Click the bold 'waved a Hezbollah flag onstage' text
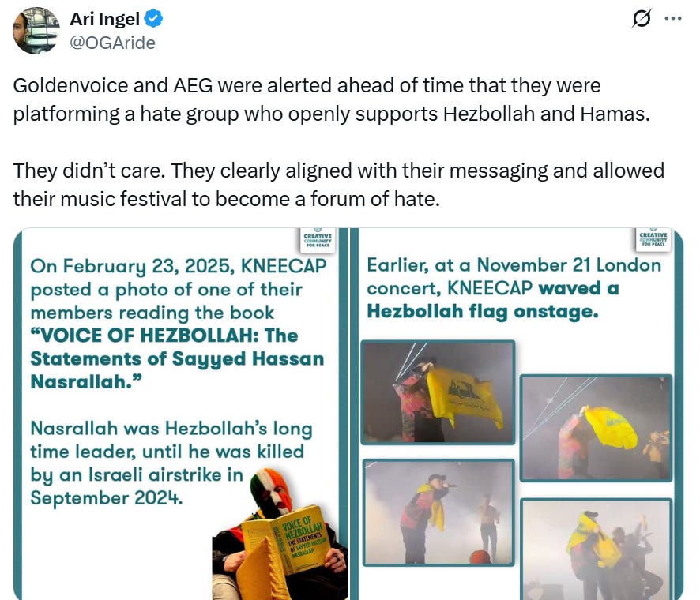The height and width of the screenshot is (600, 700). tap(493, 300)
